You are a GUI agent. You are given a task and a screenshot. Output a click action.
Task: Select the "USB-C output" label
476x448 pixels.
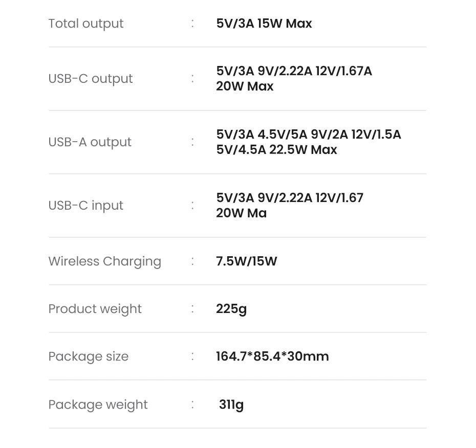pyautogui.click(x=90, y=79)
